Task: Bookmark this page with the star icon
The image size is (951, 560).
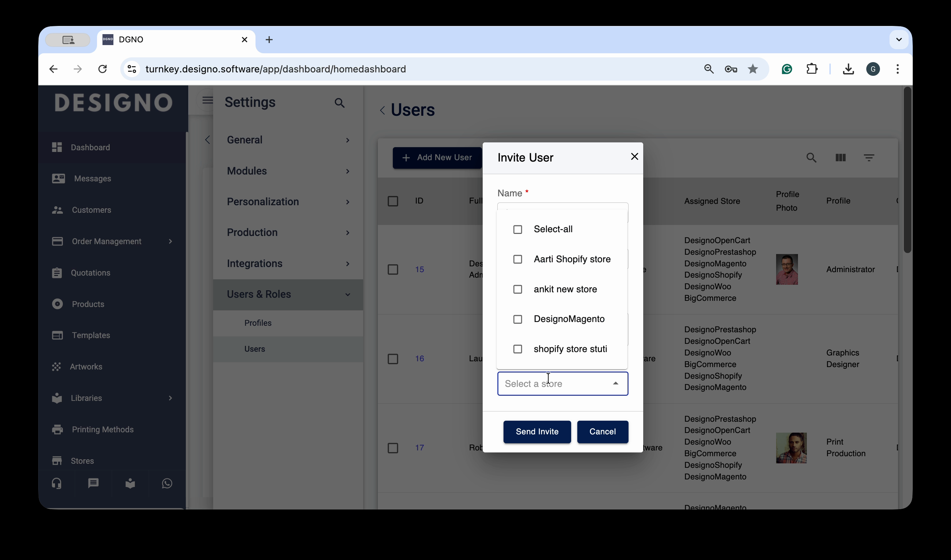Action: tap(753, 69)
